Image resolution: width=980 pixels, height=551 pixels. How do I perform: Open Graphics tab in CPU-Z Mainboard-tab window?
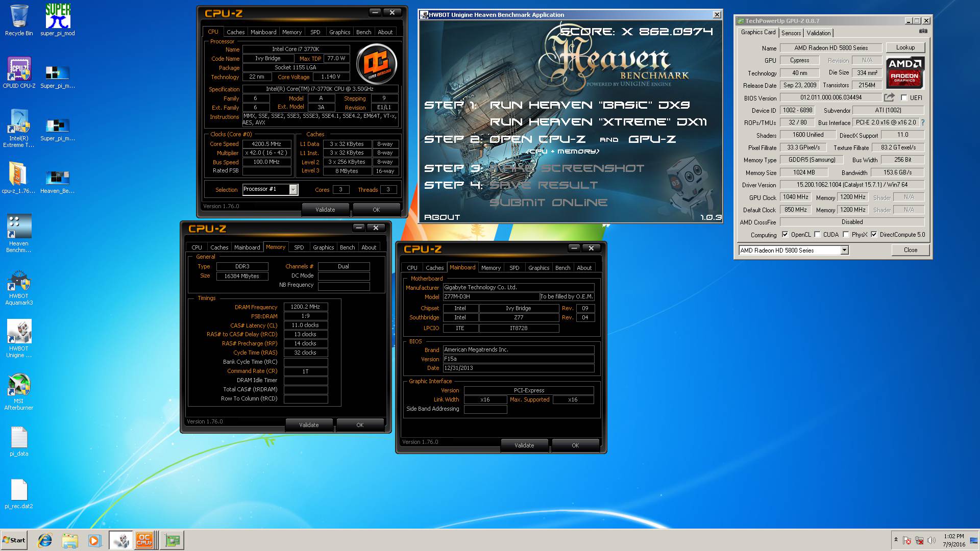pyautogui.click(x=538, y=268)
